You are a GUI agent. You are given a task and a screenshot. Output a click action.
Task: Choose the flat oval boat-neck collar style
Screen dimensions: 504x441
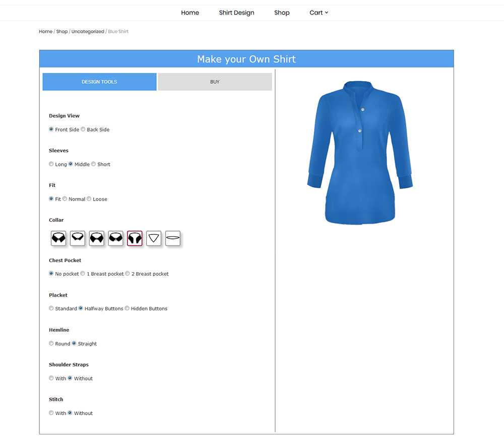tap(172, 238)
